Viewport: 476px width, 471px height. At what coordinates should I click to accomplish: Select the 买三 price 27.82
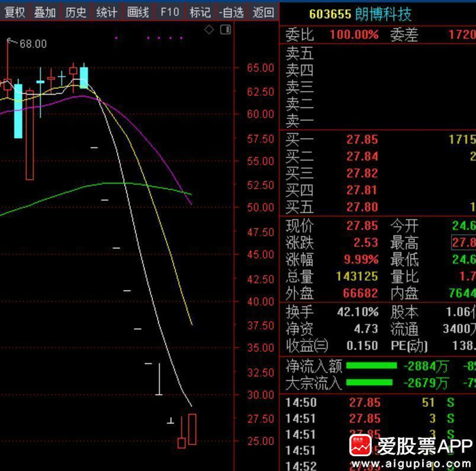tap(362, 174)
